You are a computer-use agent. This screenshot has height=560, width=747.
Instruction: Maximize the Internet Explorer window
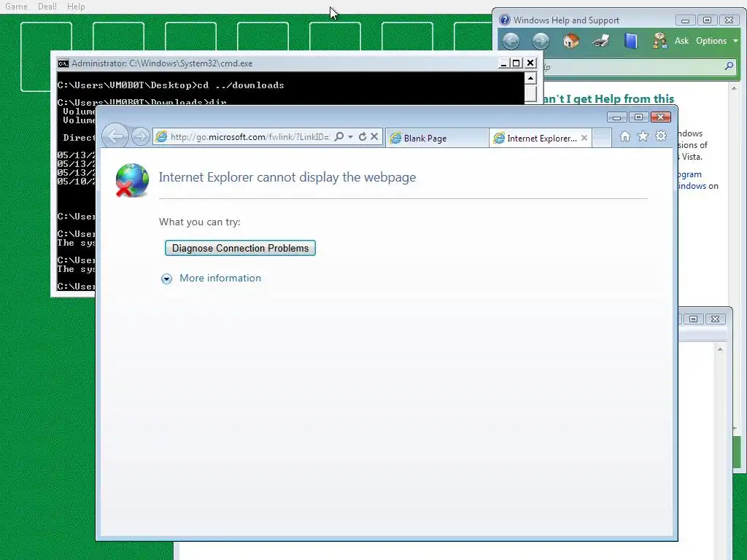coord(638,117)
